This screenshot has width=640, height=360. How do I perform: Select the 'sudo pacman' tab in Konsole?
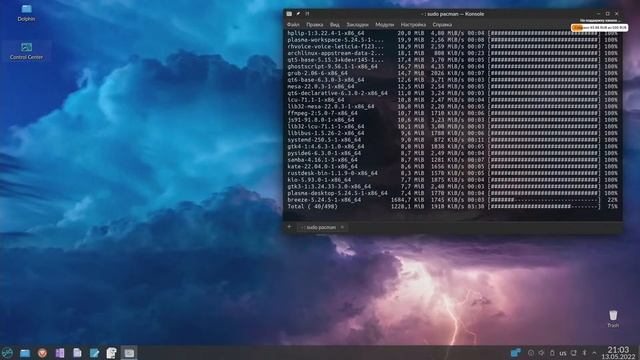(x=321, y=227)
